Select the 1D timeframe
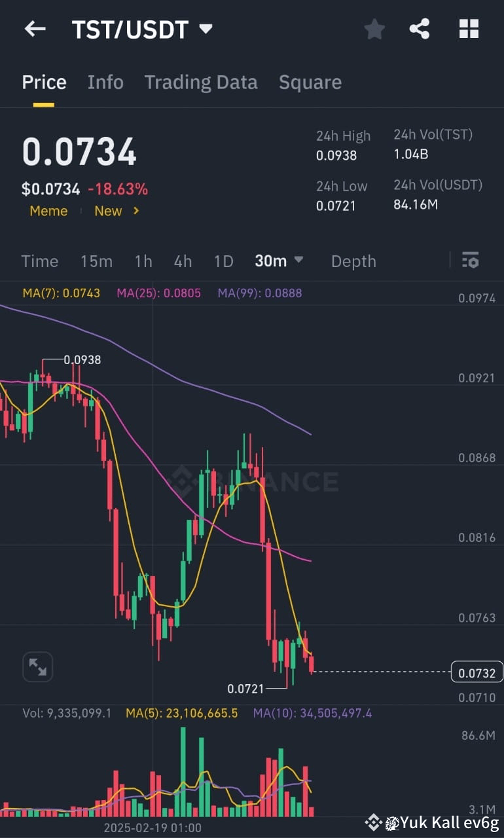This screenshot has height=838, width=504. click(223, 261)
